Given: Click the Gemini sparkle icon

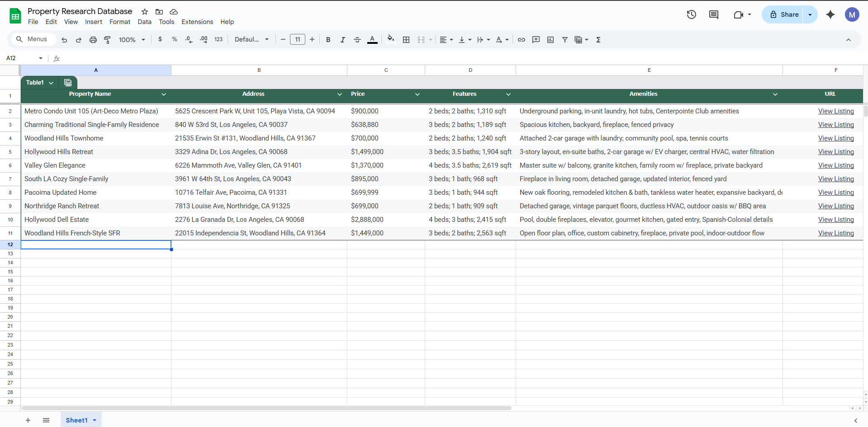Looking at the screenshot, I should (x=830, y=14).
